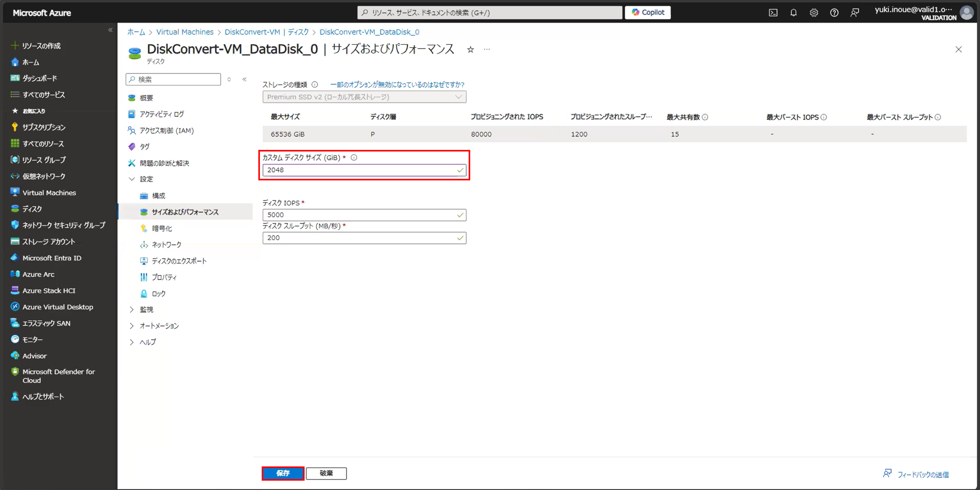Open Azure Stack HCI in sidebar
The image size is (980, 490).
(43, 290)
